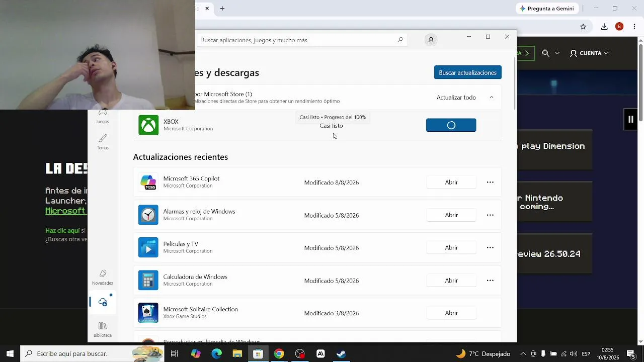Click Buscar actualizaciones button
Image resolution: width=644 pixels, height=362 pixels.
tap(468, 72)
